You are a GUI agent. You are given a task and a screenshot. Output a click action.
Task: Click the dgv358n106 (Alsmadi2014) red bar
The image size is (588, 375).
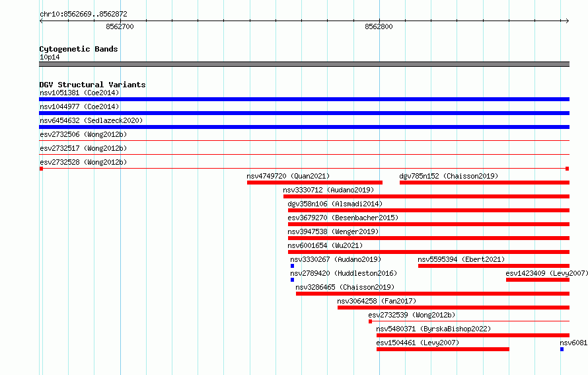pyautogui.click(x=429, y=210)
